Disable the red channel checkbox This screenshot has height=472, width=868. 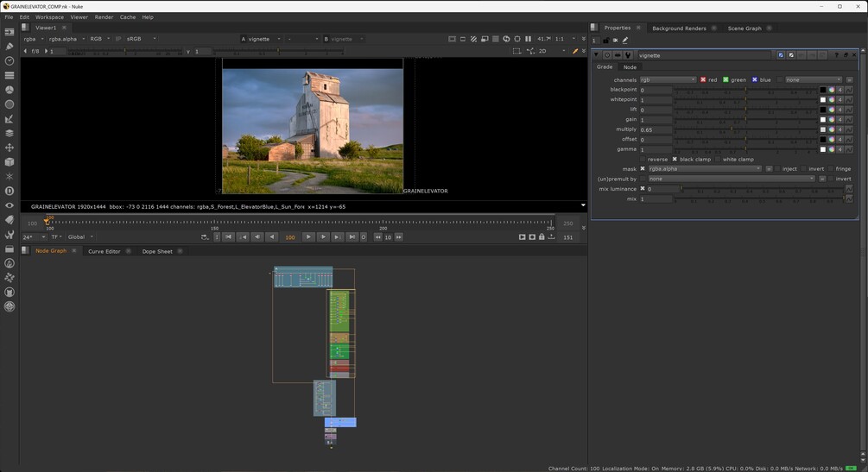[x=703, y=79]
